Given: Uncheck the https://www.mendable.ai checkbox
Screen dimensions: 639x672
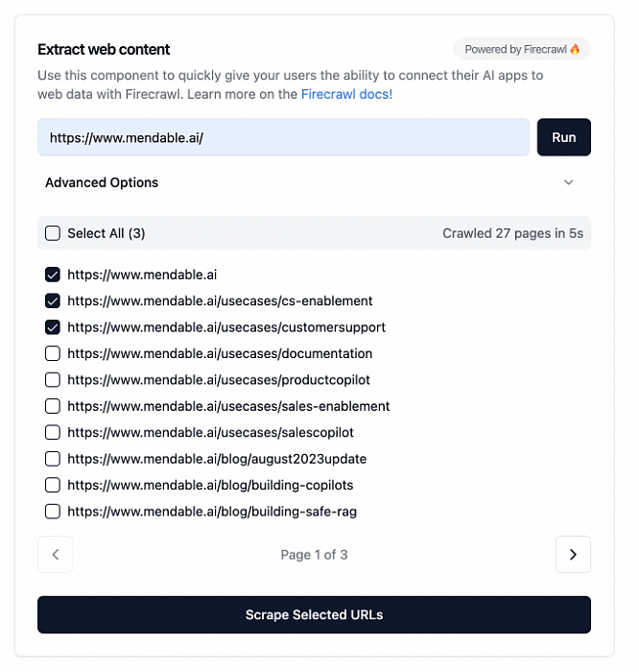Looking at the screenshot, I should tap(53, 275).
